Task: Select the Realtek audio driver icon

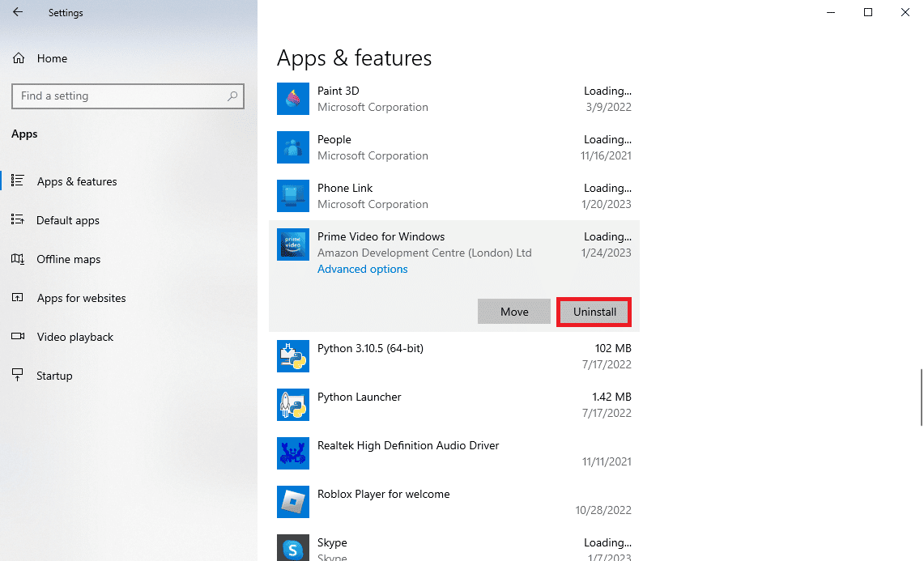Action: click(293, 453)
